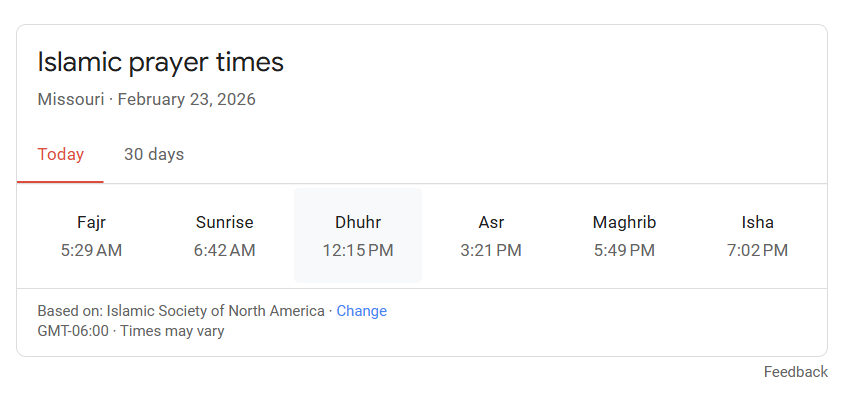
Task: Open the Feedback link
Action: tap(795, 372)
